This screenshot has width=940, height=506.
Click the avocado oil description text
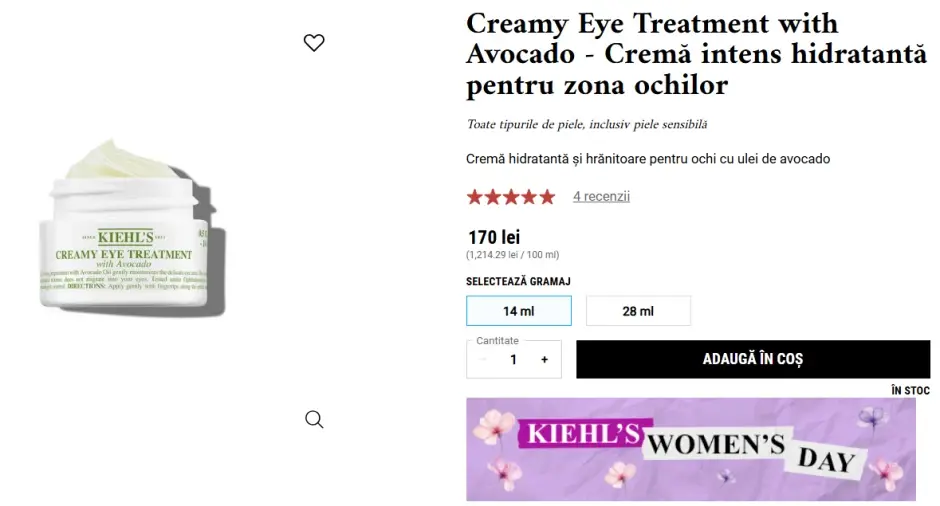click(x=648, y=159)
